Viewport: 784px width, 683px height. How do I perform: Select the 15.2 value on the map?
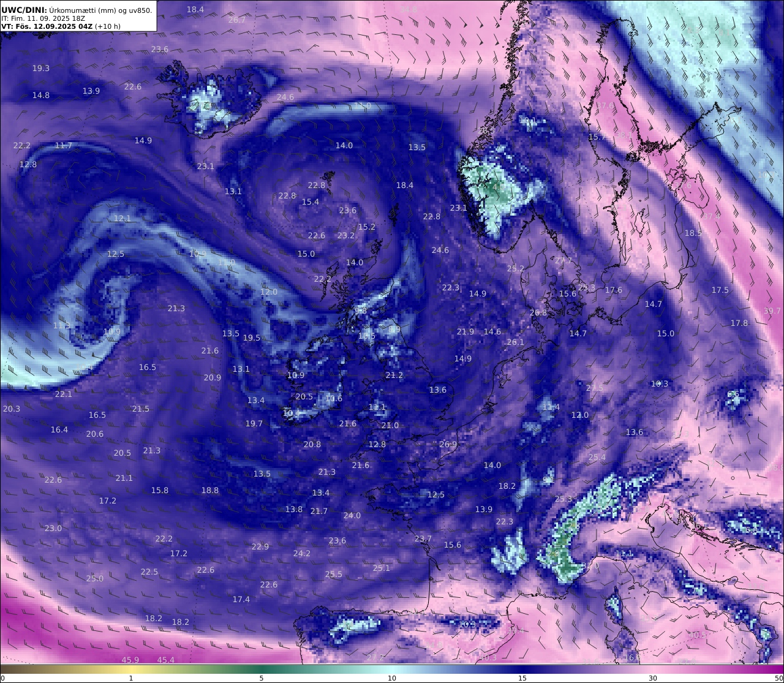[x=366, y=227]
